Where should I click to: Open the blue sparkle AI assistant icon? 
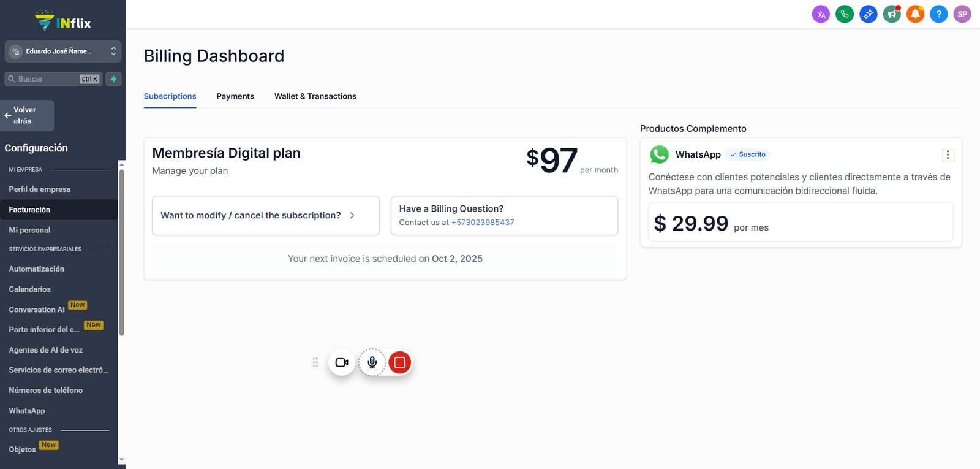(x=868, y=14)
